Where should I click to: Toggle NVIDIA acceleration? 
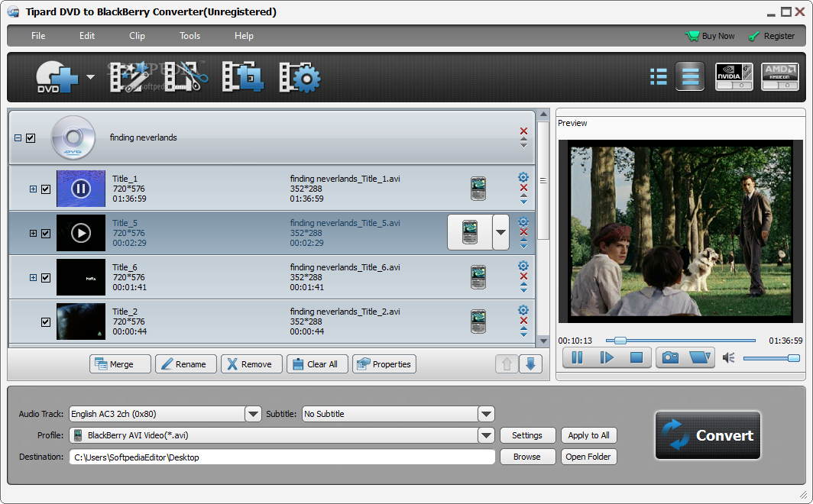click(x=734, y=76)
